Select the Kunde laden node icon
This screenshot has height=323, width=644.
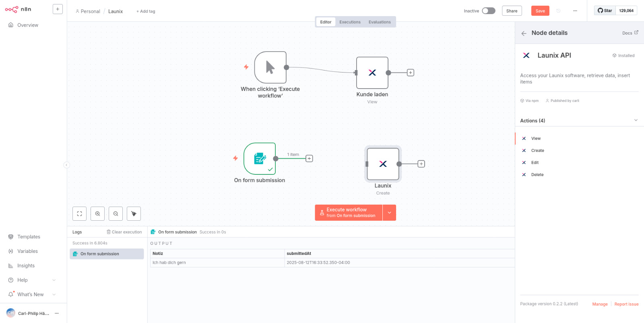372,72
